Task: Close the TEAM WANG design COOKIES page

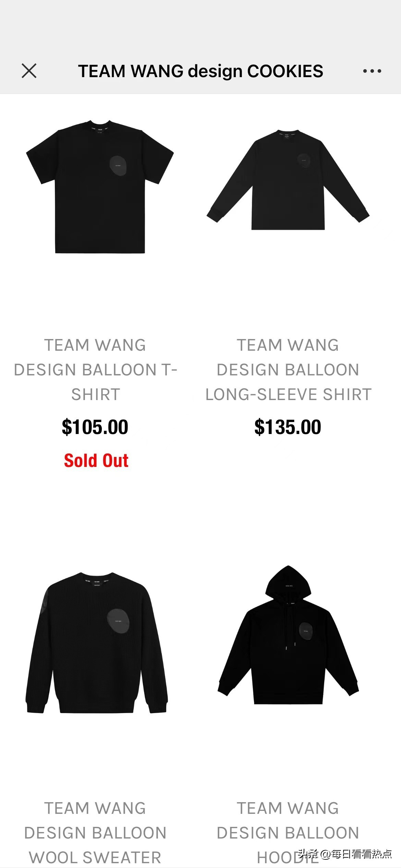Action: (x=29, y=71)
